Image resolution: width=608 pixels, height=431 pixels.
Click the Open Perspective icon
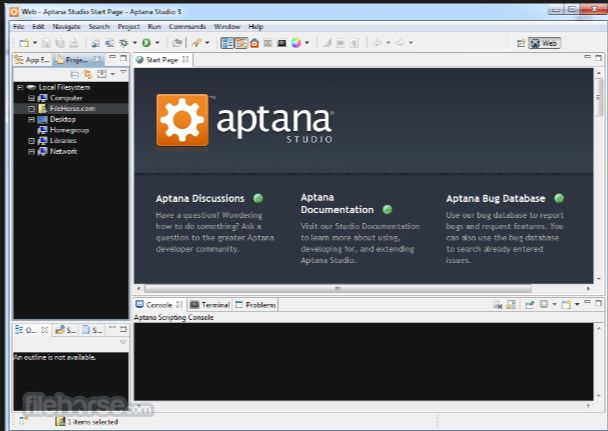coord(521,43)
